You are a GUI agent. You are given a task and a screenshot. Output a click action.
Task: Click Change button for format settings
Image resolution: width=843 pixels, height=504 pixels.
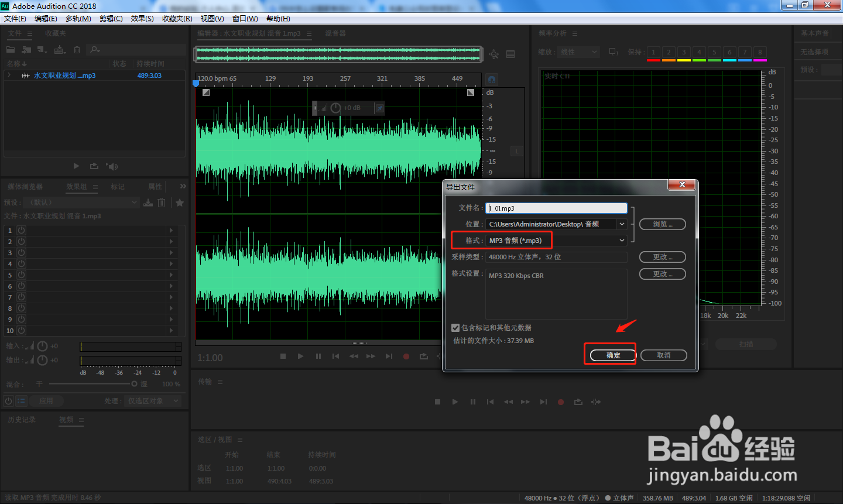[662, 274]
